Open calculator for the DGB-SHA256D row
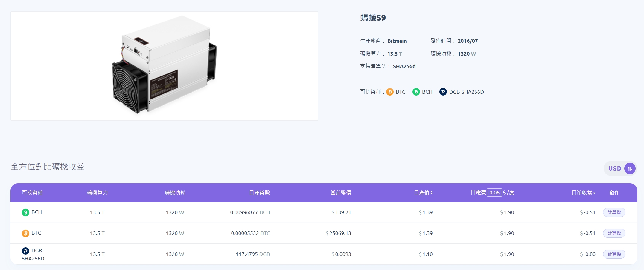644x270 pixels. click(614, 254)
